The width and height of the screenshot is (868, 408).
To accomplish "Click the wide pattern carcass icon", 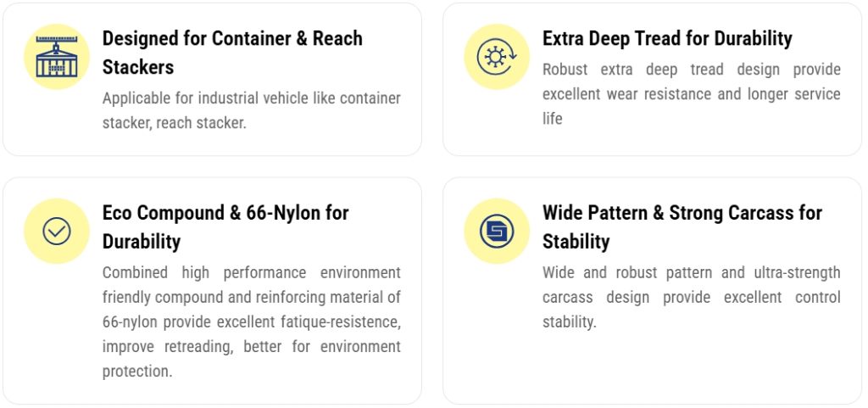I will (497, 231).
